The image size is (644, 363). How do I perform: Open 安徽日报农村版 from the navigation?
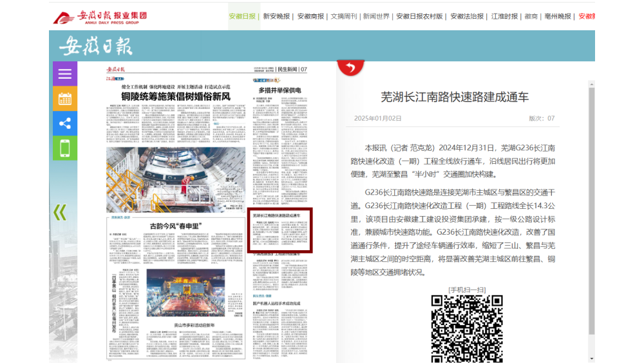pyautogui.click(x=419, y=17)
